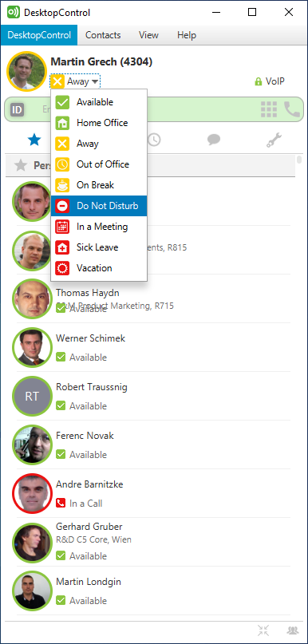Open the call history clock tab
This screenshot has width=308, height=644.
[154, 140]
